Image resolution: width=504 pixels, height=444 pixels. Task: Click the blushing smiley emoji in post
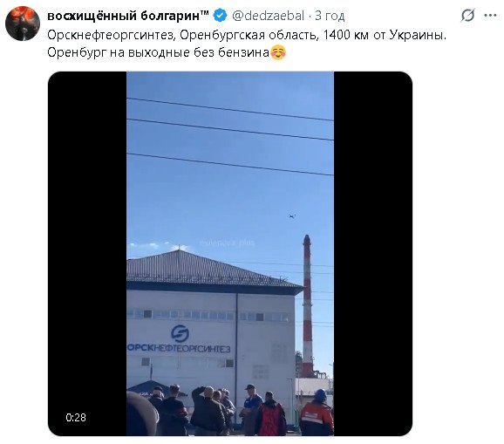pos(278,52)
